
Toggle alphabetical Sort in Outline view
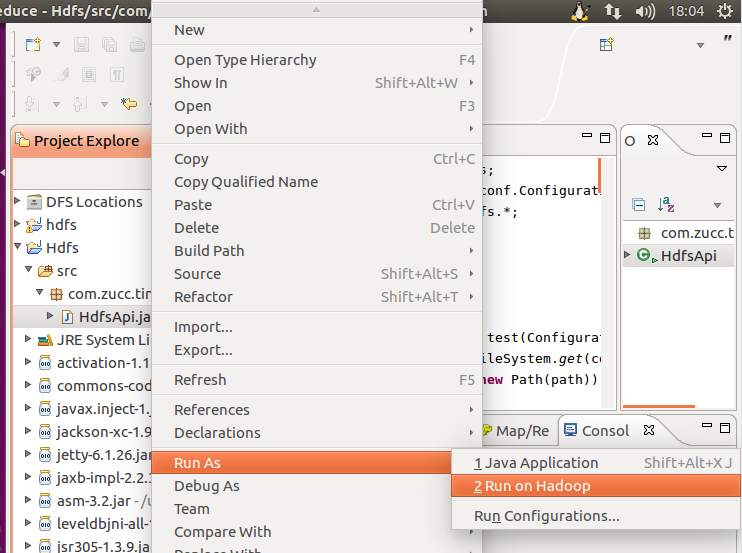(x=666, y=205)
